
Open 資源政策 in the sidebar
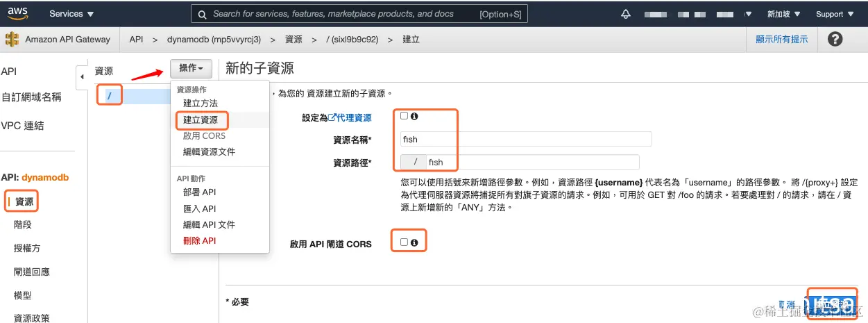click(x=32, y=317)
